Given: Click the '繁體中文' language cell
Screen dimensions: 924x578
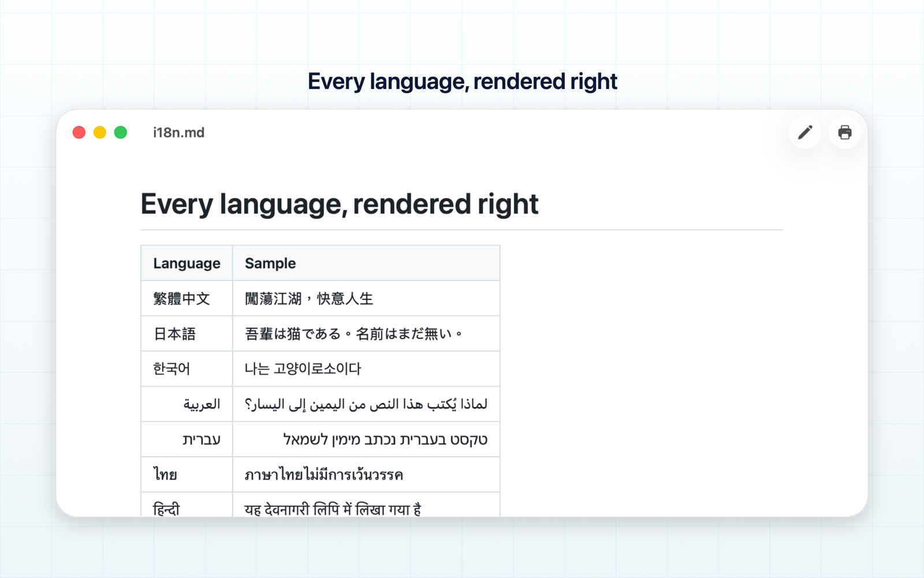Looking at the screenshot, I should coord(187,298).
